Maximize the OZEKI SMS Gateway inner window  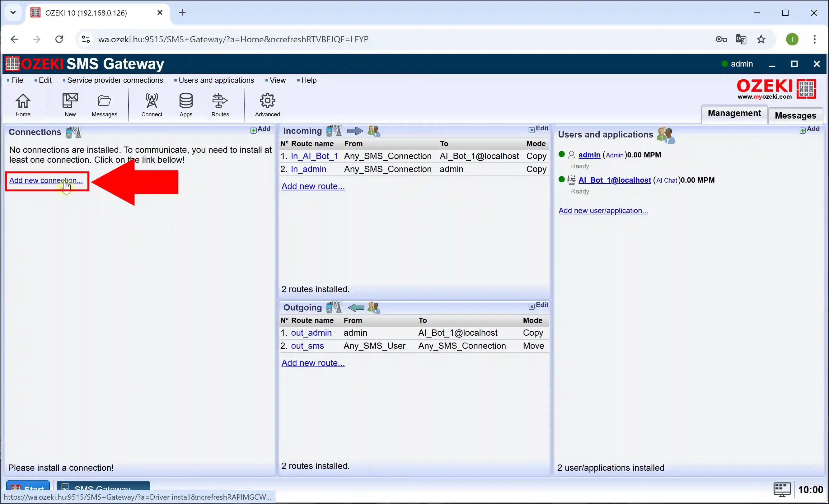pos(794,64)
